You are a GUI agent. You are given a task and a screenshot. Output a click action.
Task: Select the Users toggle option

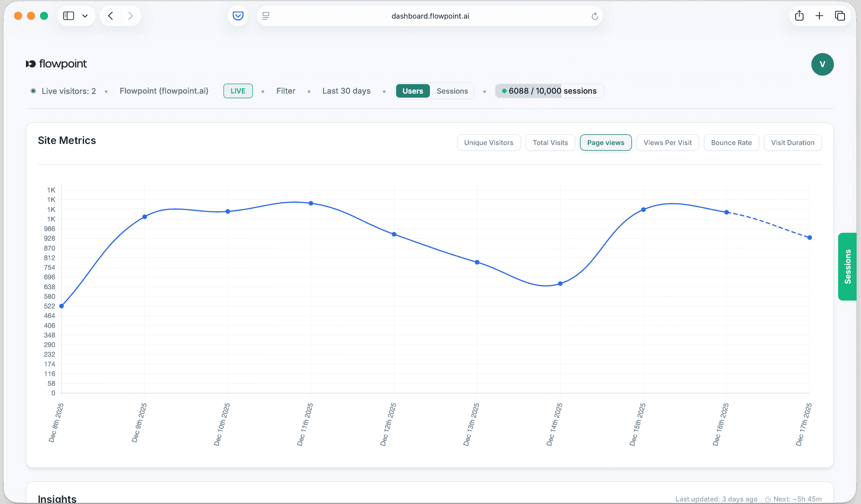pyautogui.click(x=412, y=91)
